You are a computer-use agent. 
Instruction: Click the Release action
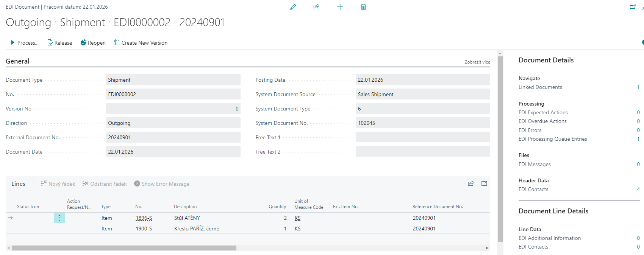(x=59, y=43)
